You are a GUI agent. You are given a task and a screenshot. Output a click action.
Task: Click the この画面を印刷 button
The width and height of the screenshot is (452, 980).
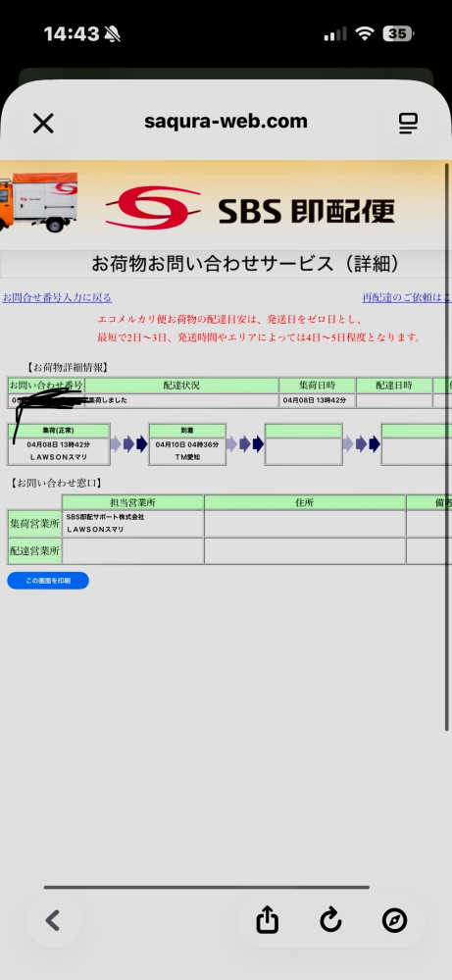(x=48, y=581)
